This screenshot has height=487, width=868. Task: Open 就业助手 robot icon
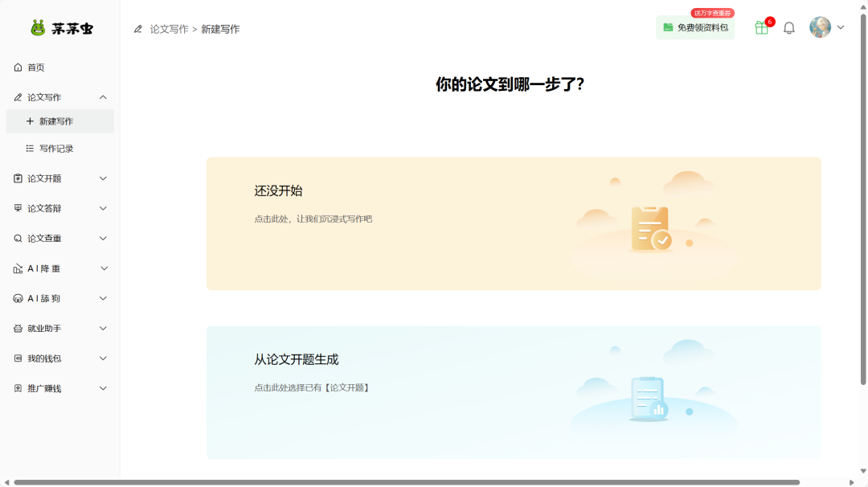click(18, 328)
